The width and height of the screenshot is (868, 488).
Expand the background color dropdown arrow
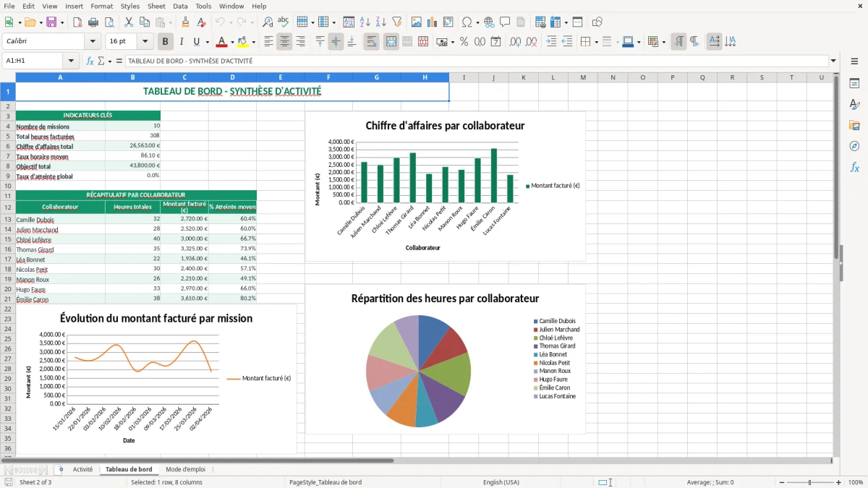[254, 42]
